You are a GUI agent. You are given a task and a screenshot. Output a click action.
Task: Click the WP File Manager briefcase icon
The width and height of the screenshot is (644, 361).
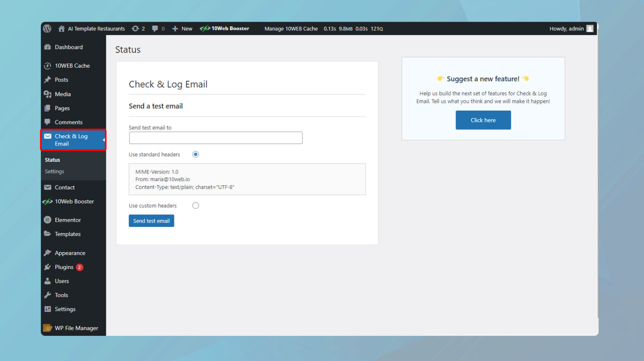pos(47,328)
